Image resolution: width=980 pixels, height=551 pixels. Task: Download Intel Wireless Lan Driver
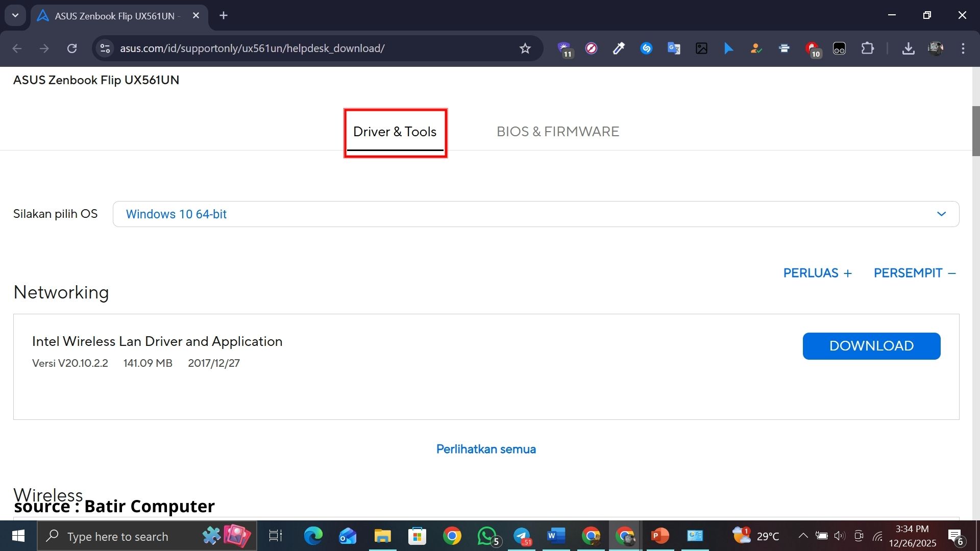pyautogui.click(x=871, y=346)
